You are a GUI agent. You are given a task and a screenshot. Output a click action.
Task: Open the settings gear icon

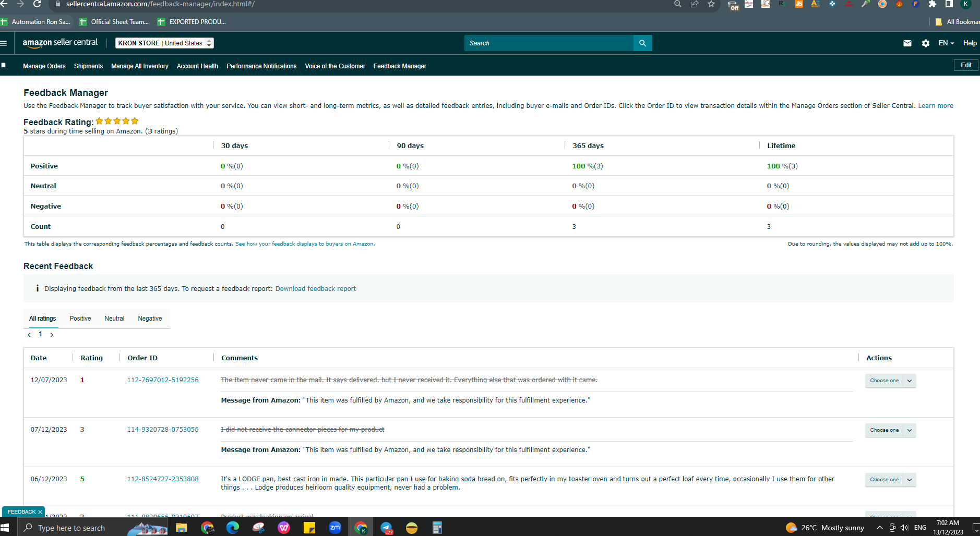pyautogui.click(x=926, y=43)
